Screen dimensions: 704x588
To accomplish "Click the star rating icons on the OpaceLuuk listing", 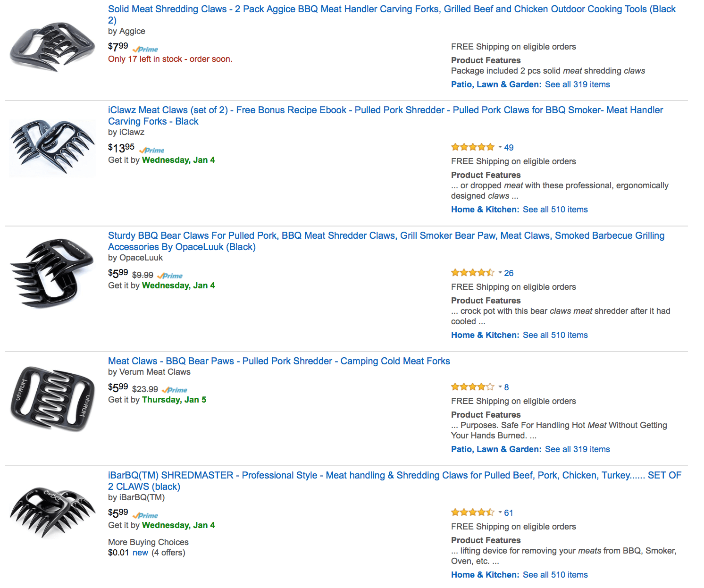I will (473, 272).
